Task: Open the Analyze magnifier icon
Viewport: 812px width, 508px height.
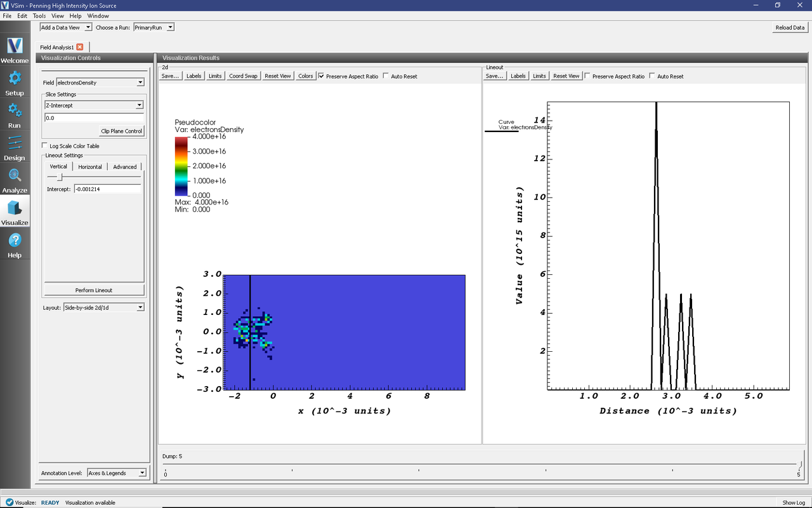Action: [x=15, y=175]
